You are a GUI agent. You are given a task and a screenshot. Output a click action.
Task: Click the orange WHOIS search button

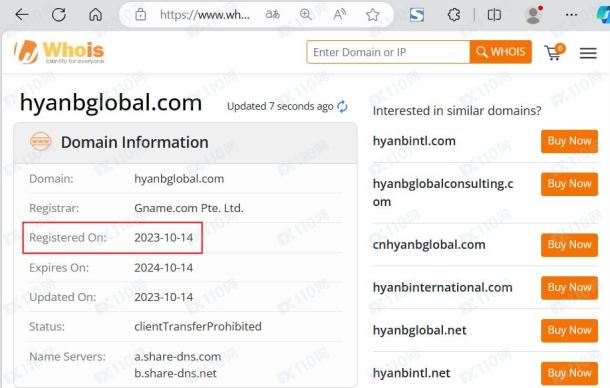coord(501,52)
